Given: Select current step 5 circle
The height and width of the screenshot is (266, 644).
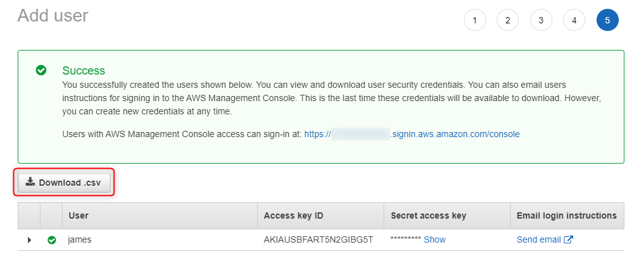Looking at the screenshot, I should point(607,20).
